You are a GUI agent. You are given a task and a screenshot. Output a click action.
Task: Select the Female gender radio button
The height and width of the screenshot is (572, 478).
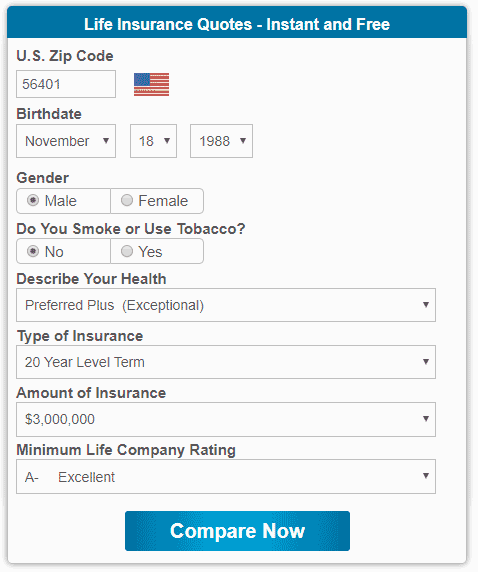pos(127,200)
